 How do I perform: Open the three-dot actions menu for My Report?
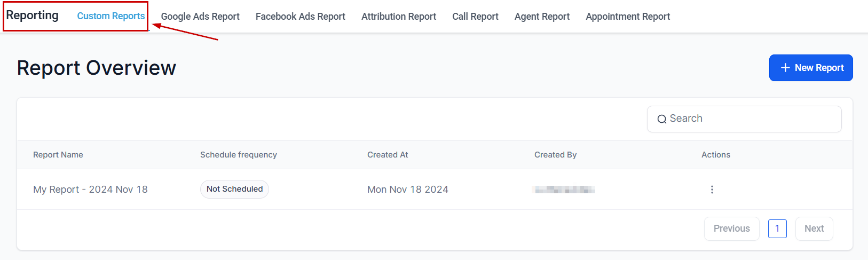pos(712,190)
